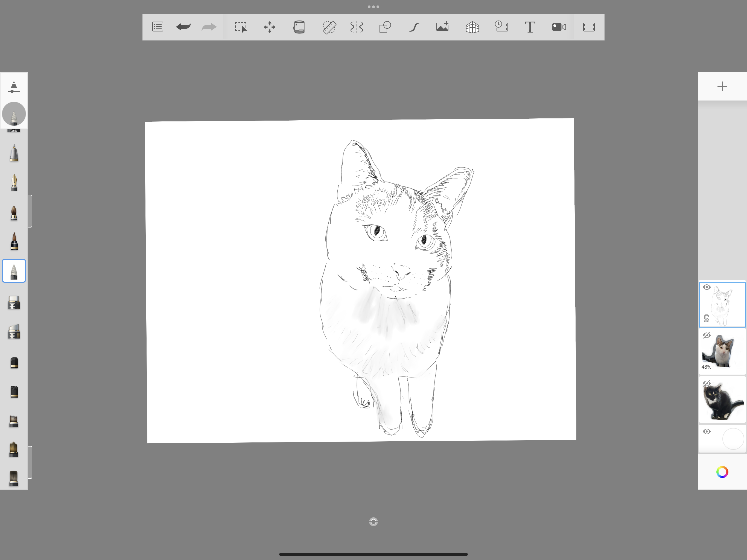Viewport: 747px width, 560px height.
Task: Select the black textured-tip marker brush
Action: pos(14,392)
